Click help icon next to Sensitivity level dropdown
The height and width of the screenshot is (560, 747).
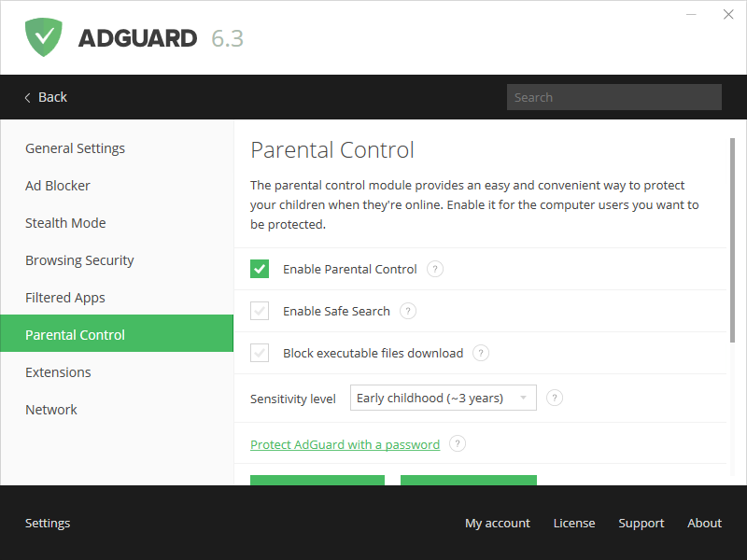(x=555, y=398)
